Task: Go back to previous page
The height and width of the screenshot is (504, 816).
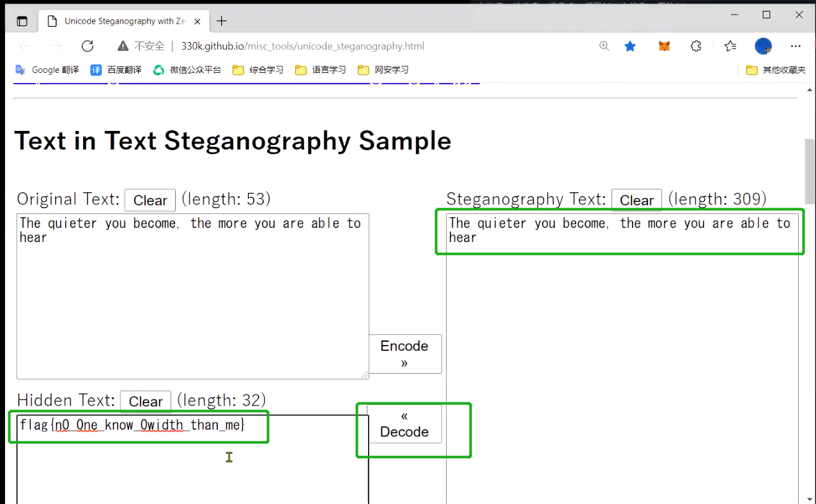Action: [x=24, y=46]
